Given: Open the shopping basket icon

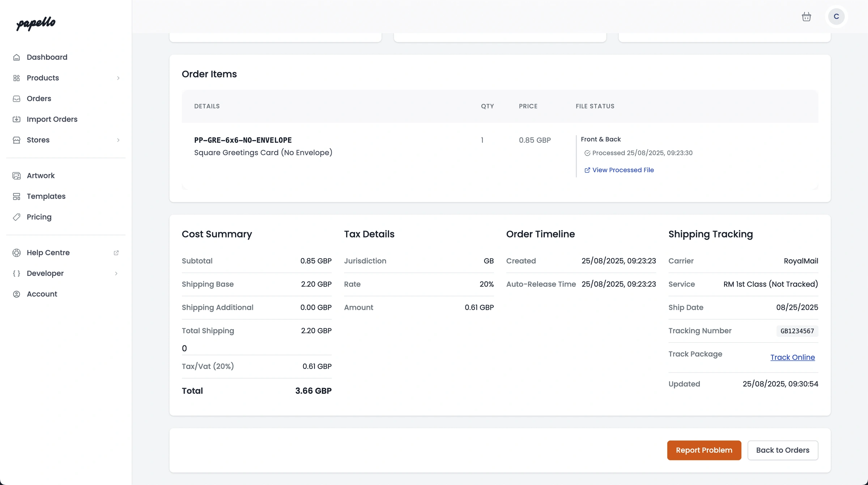Looking at the screenshot, I should 806,17.
